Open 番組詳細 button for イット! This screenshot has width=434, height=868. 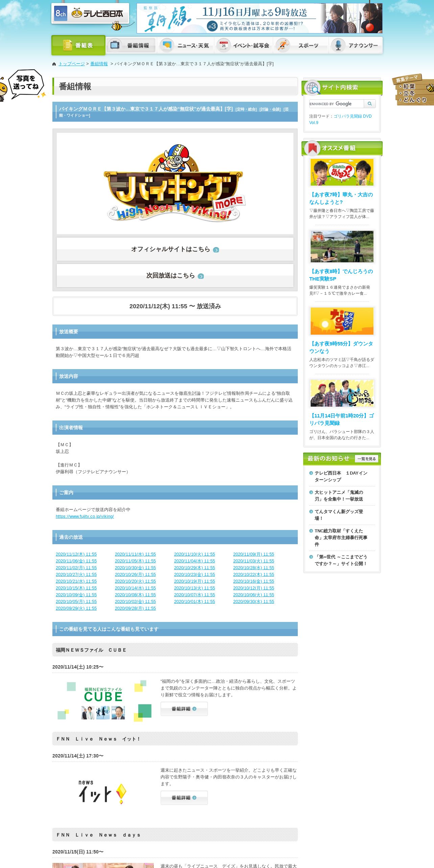(184, 798)
